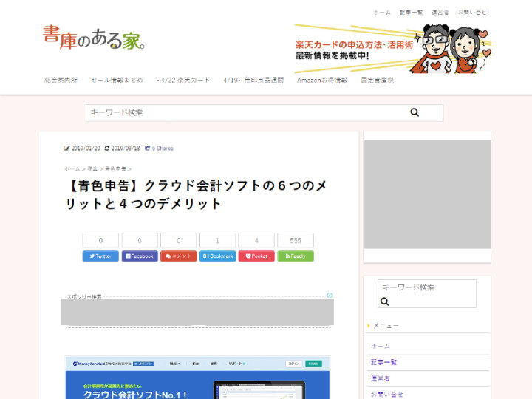Select the 総合案内所 menu item
The height and width of the screenshot is (399, 532).
coord(61,80)
